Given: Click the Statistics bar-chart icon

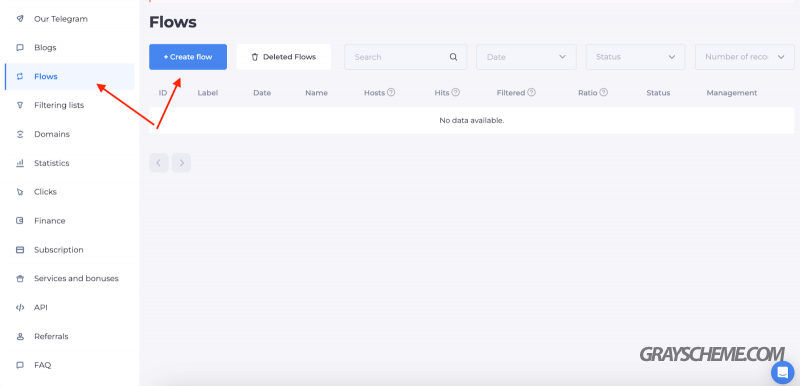Looking at the screenshot, I should 20,163.
